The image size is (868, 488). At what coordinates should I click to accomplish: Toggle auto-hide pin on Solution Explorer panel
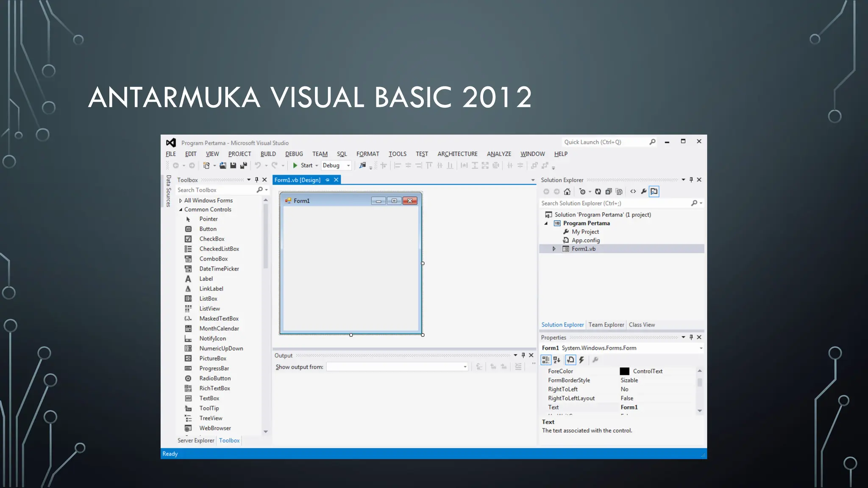point(691,180)
